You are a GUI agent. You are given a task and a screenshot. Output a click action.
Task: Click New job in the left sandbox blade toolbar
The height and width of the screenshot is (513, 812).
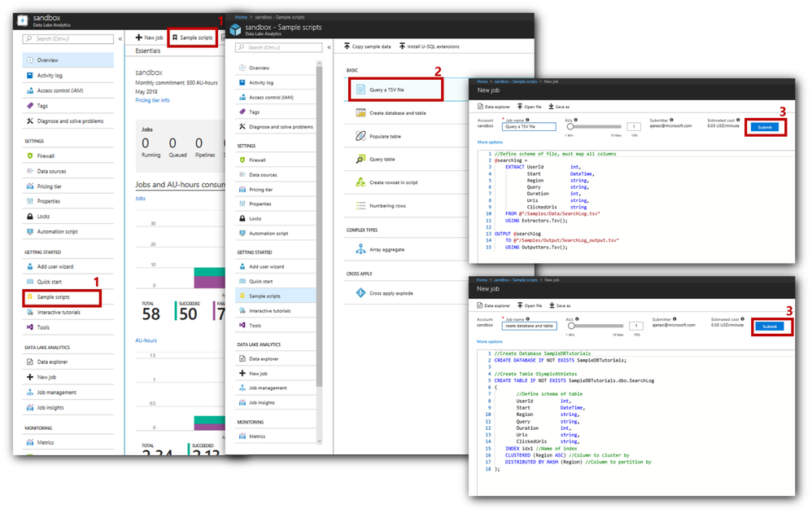coord(149,37)
